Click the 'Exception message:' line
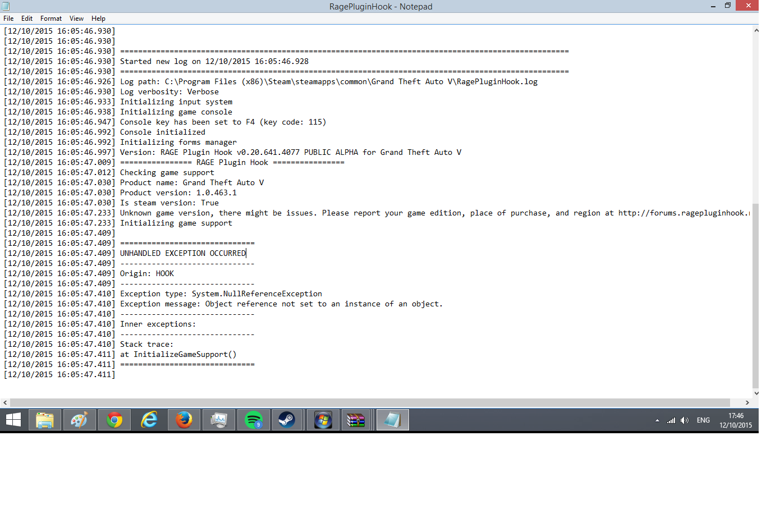Image resolution: width=780 pixels, height=532 pixels. point(281,304)
